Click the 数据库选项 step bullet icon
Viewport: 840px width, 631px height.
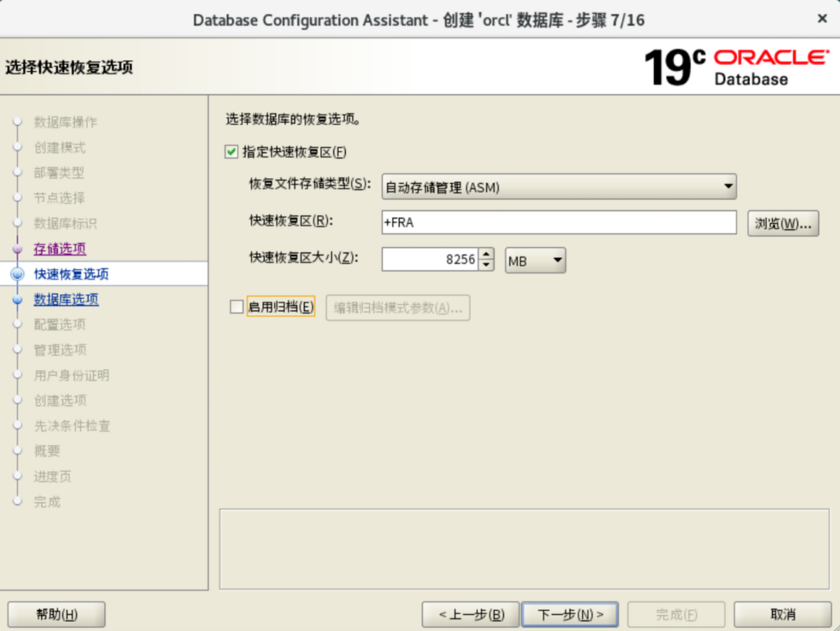coord(17,300)
